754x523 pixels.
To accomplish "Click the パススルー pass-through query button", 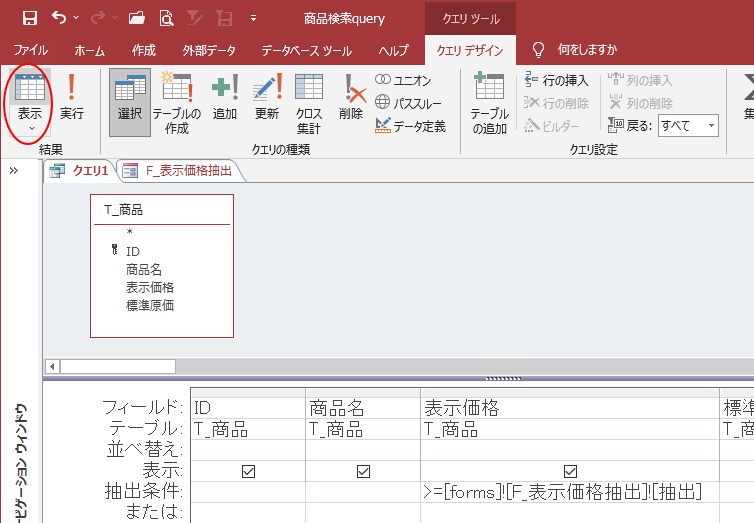I will click(x=408, y=103).
